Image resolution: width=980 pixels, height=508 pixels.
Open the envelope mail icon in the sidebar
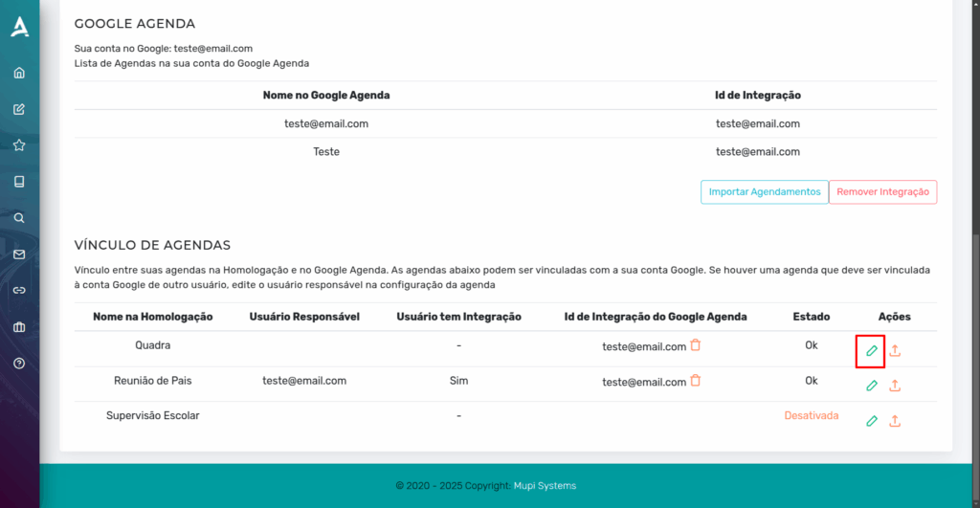19,254
